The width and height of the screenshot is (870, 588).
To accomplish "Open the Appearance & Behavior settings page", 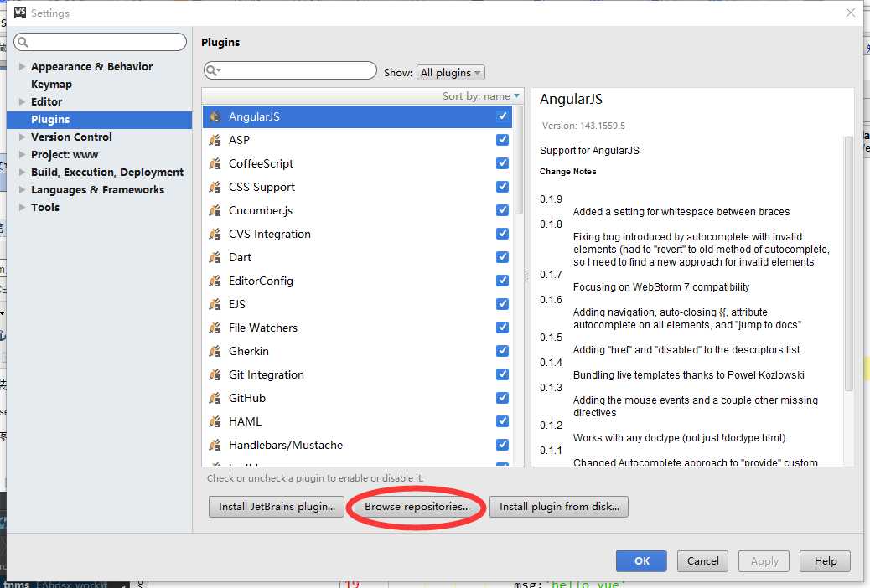I will [x=91, y=66].
